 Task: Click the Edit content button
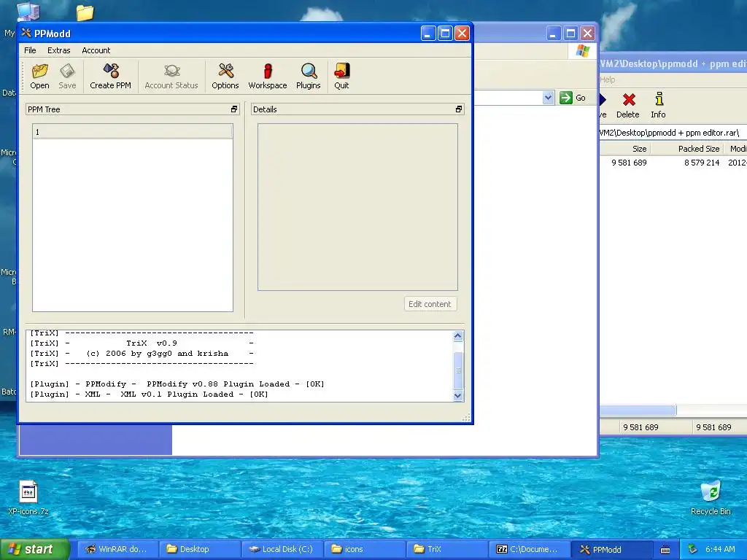[x=430, y=304]
